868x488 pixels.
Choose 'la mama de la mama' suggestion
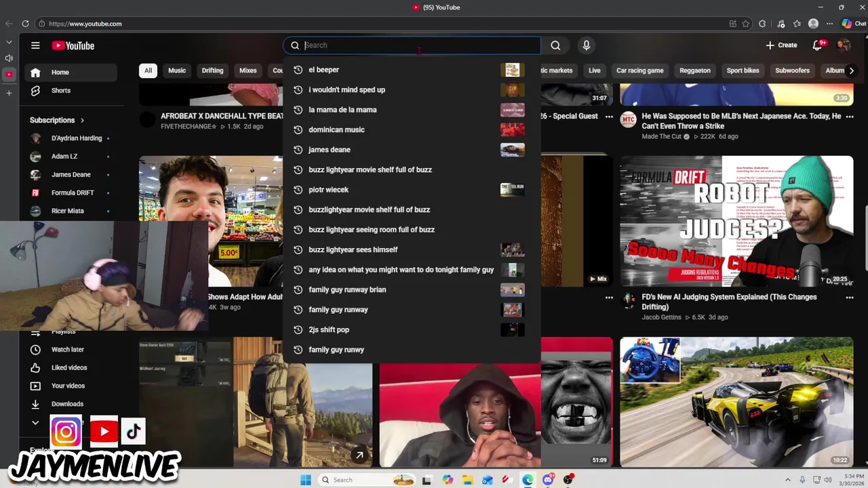click(412, 110)
